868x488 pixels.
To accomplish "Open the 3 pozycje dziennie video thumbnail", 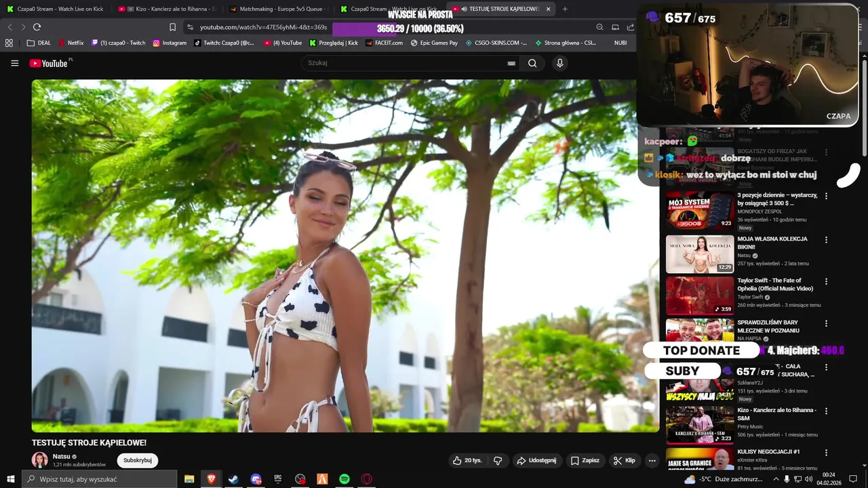I will pos(700,210).
